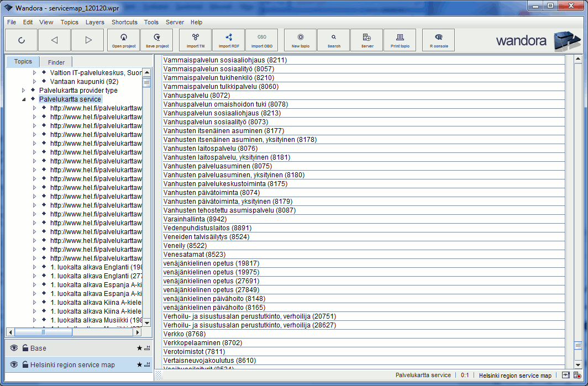The height and width of the screenshot is (386, 588).
Task: Open the Layers menu
Action: pyautogui.click(x=95, y=22)
